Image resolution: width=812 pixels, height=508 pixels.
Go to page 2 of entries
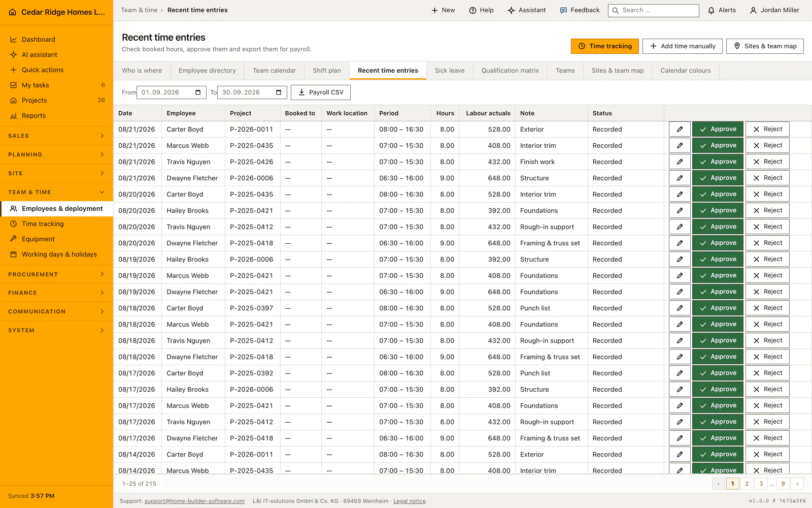tap(747, 484)
